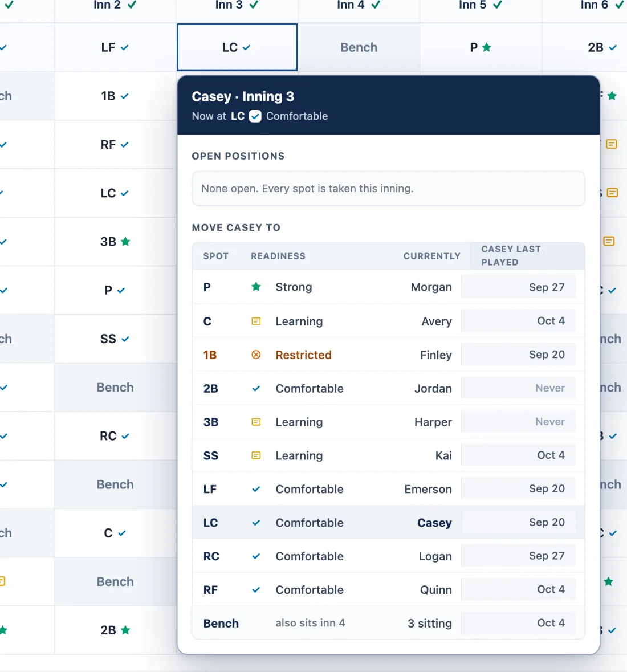Screen dimensions: 627x672
Task: Move Casey to RF replacing Quinn
Action: click(388, 590)
